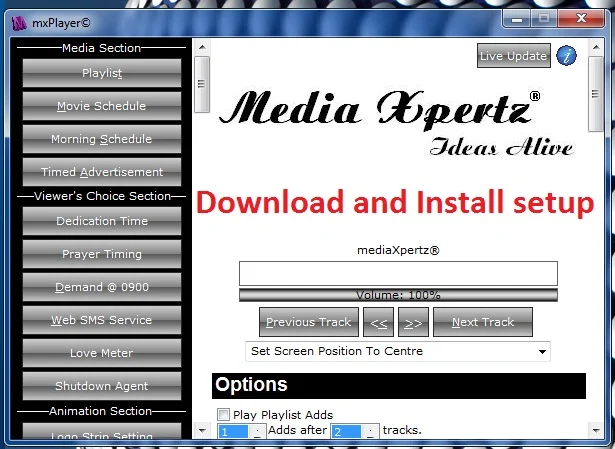Click the spinner beside the adds count field

[257, 431]
